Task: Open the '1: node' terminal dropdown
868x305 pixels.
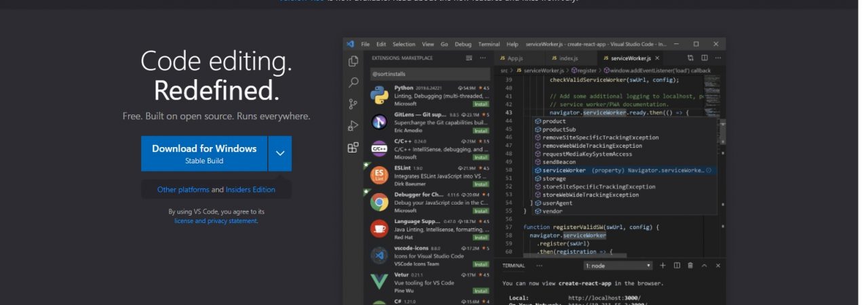Action: pyautogui.click(x=618, y=266)
